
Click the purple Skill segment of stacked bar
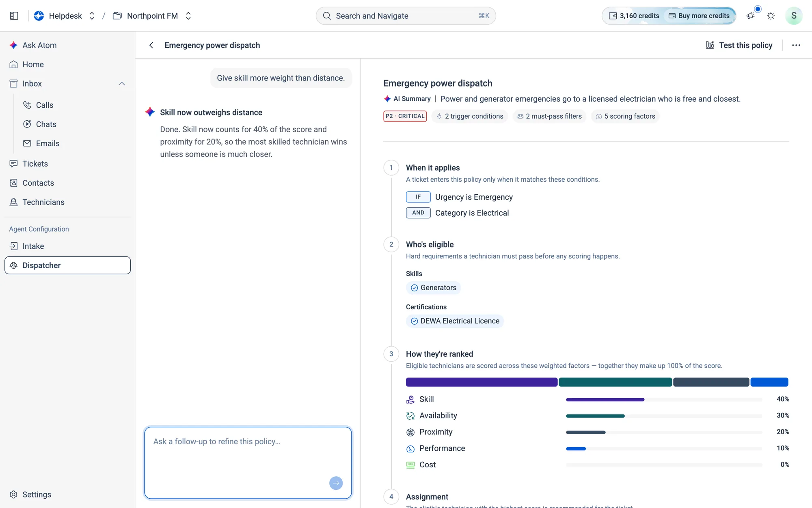[x=482, y=382]
